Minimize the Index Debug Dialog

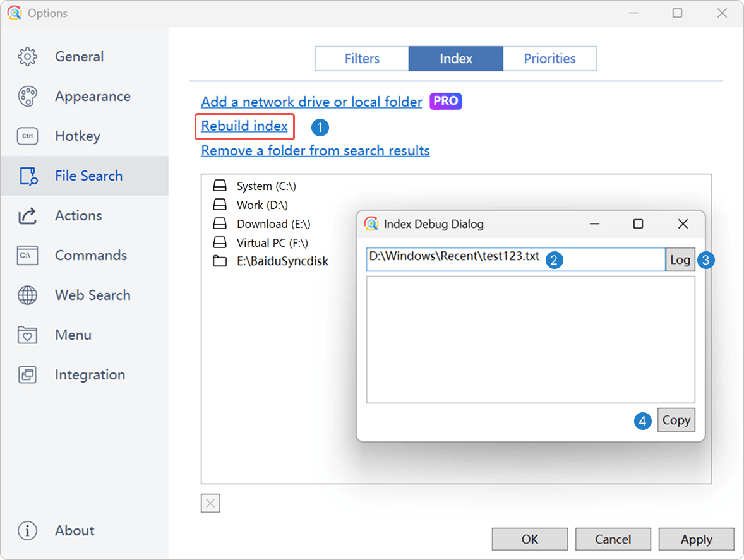[x=594, y=223]
